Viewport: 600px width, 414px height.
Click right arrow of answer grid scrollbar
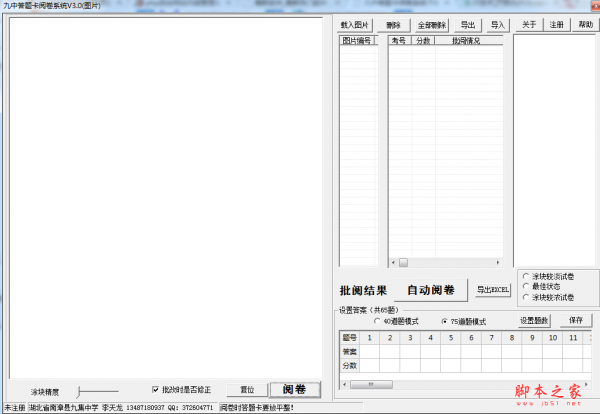pos(586,384)
